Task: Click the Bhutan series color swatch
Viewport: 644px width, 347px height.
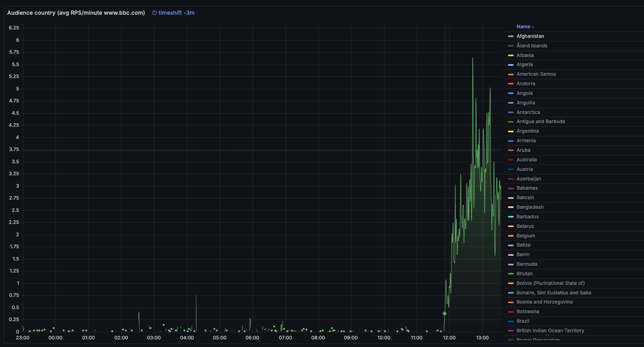Action: (x=511, y=274)
